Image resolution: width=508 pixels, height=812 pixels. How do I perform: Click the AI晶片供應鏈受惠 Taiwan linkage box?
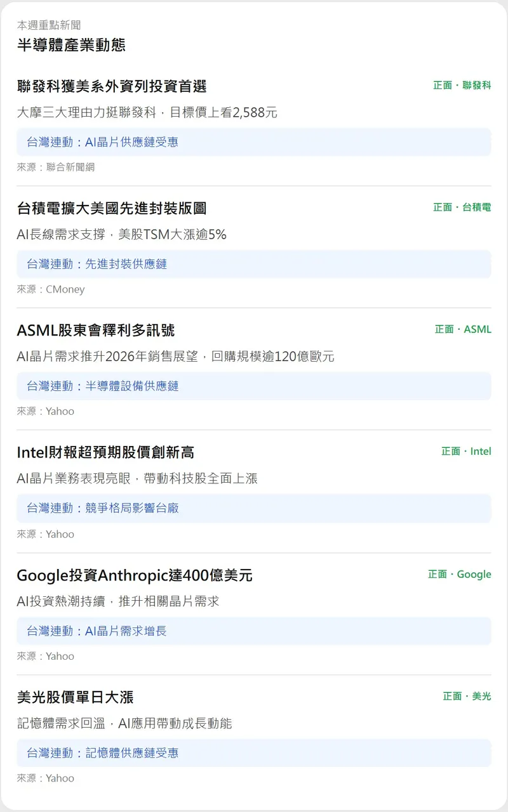coord(253,142)
